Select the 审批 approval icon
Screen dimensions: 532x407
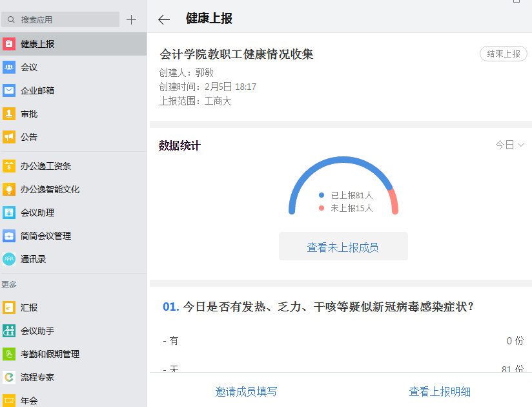tap(9, 114)
